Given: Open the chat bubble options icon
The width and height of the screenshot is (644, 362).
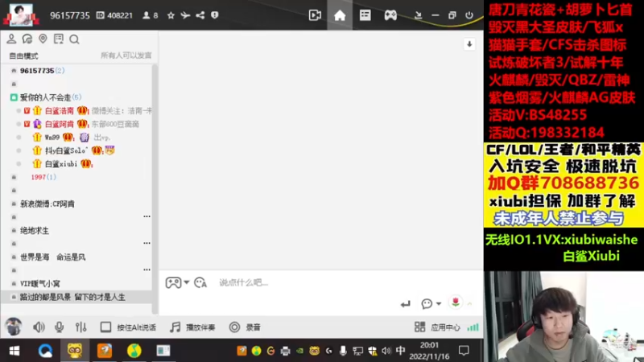Looking at the screenshot, I should tap(427, 304).
